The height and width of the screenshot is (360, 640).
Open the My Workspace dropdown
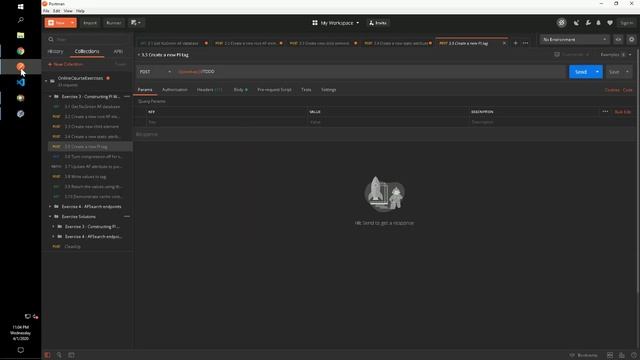point(336,23)
